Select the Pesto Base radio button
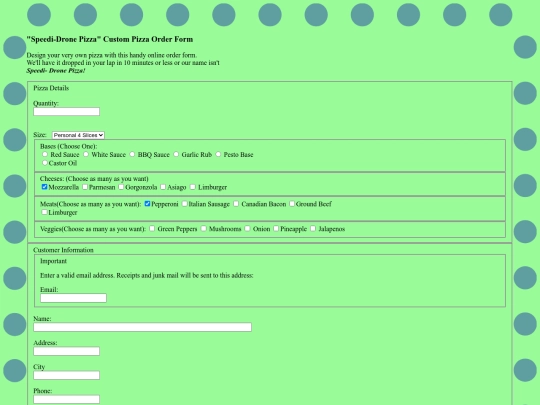540x405 pixels. click(218, 154)
